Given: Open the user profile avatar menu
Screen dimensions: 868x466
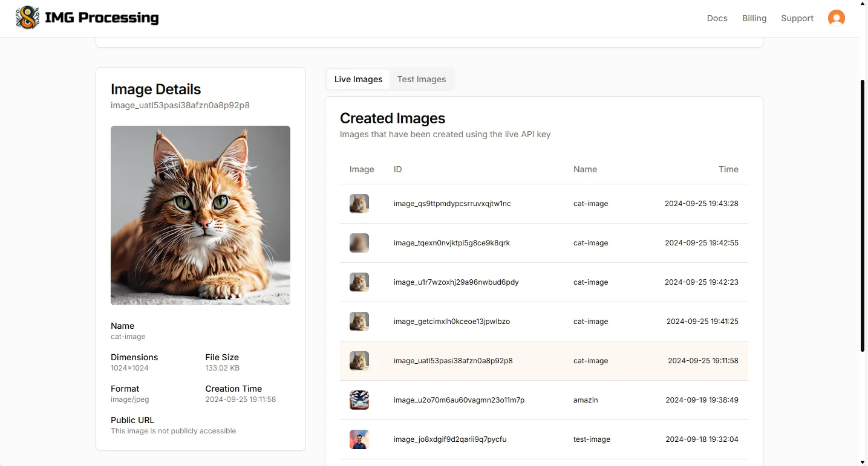Looking at the screenshot, I should (x=836, y=18).
